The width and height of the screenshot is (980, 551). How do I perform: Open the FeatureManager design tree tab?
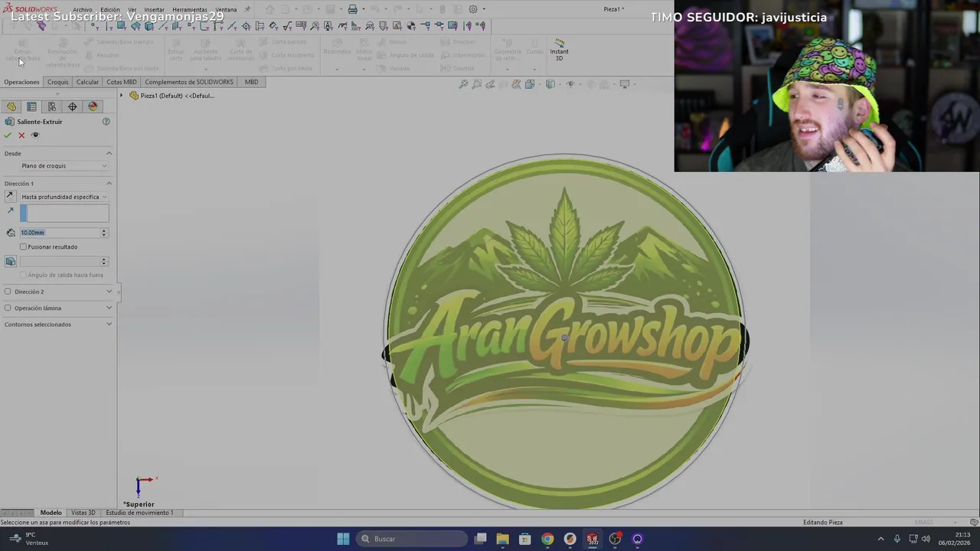[11, 106]
